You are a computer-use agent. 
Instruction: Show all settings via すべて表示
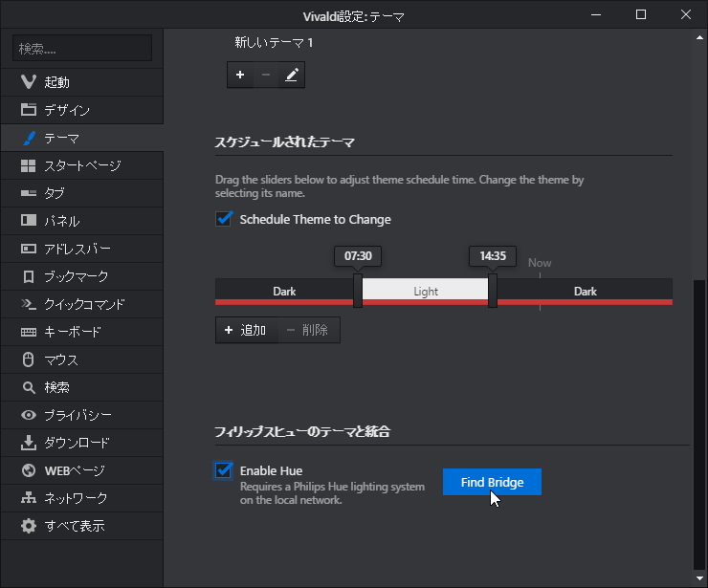81,526
